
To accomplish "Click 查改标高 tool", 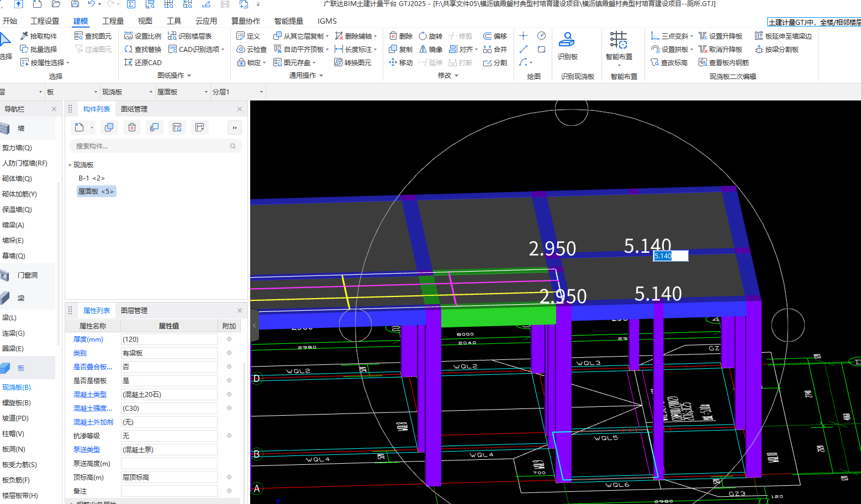I will point(669,62).
